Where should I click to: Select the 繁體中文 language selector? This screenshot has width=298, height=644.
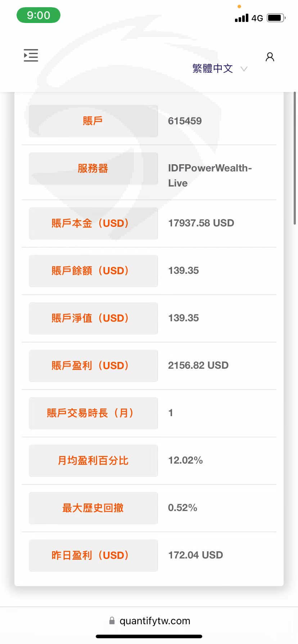212,68
